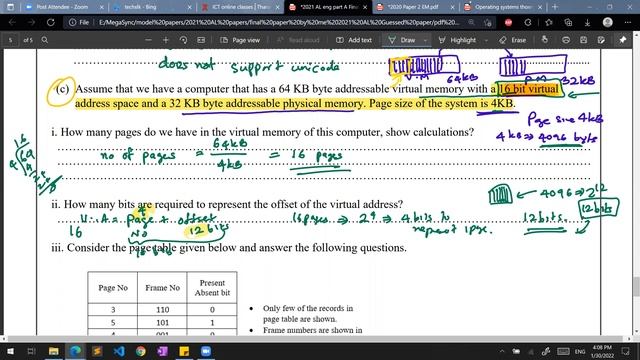Image resolution: width=640 pixels, height=360 pixels.
Task: Open Google Chrome from the taskbar
Action: click(141, 351)
